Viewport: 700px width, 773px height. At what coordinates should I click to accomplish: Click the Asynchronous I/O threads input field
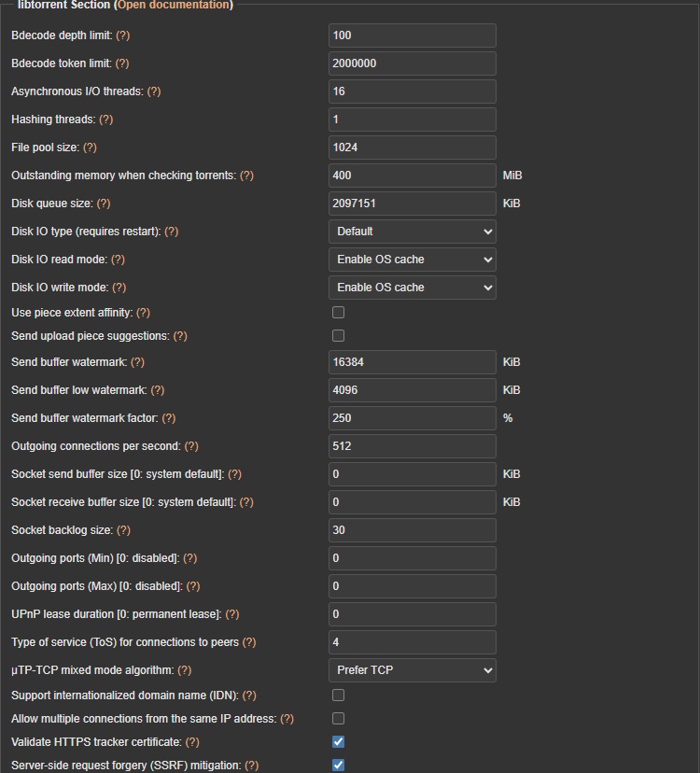tap(413, 91)
